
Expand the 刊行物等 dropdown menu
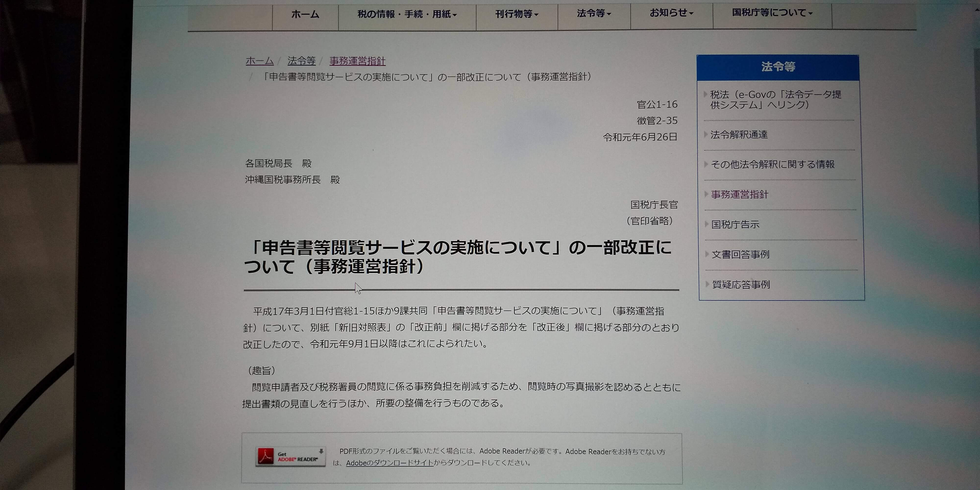517,14
